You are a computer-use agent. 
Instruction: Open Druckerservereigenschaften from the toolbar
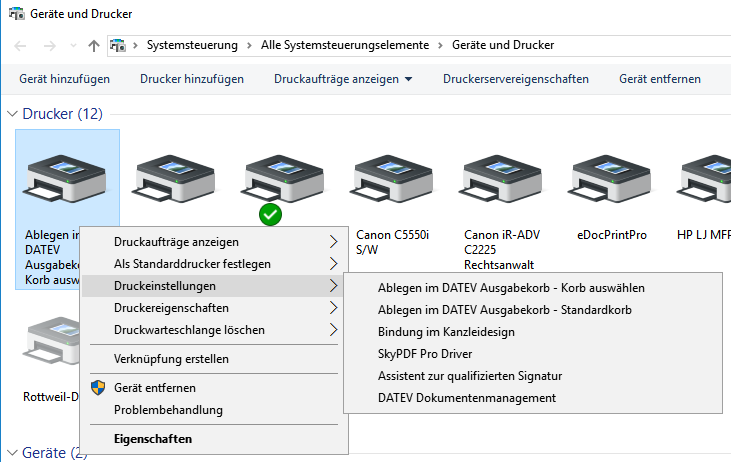pyautogui.click(x=516, y=79)
